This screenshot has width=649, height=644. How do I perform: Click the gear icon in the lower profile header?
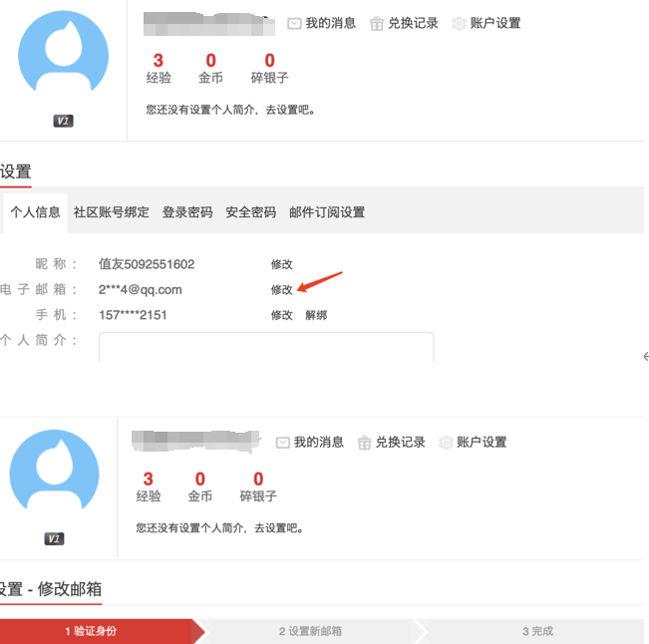tap(446, 443)
